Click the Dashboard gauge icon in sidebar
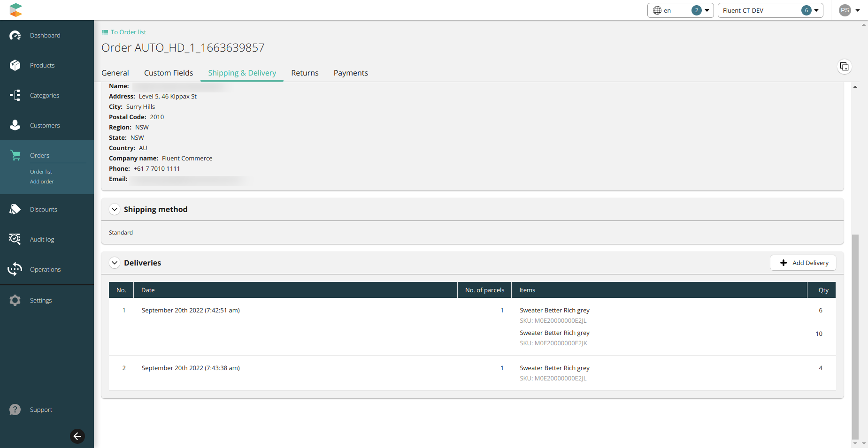The width and height of the screenshot is (868, 448). point(15,36)
